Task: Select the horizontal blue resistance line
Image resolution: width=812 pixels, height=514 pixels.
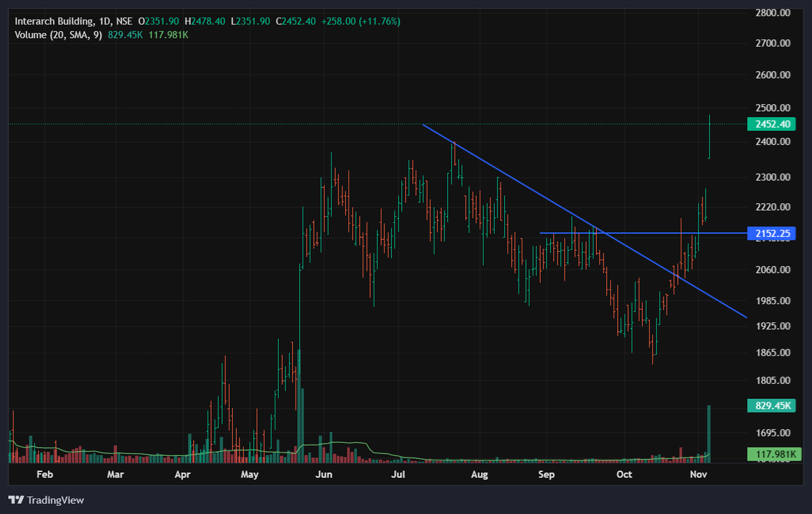Action: click(x=643, y=233)
